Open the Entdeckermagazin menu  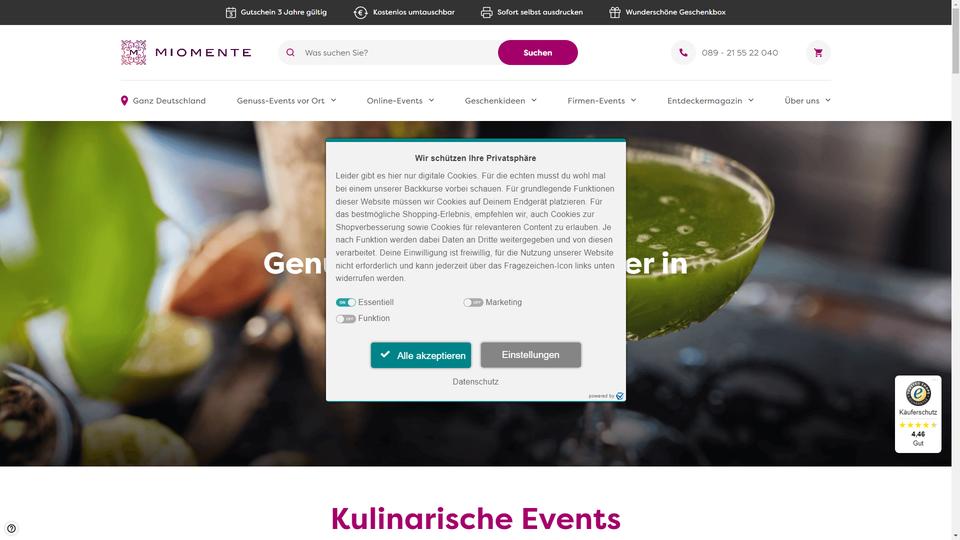click(x=710, y=100)
